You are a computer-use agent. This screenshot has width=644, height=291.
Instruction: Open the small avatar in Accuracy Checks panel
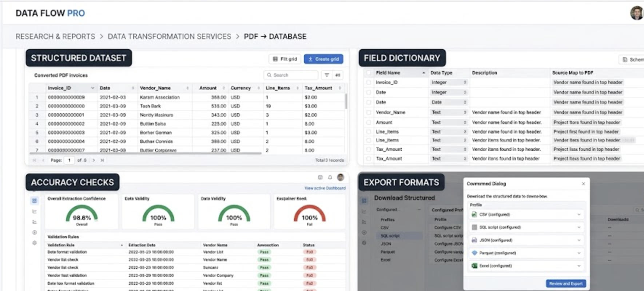(x=341, y=177)
